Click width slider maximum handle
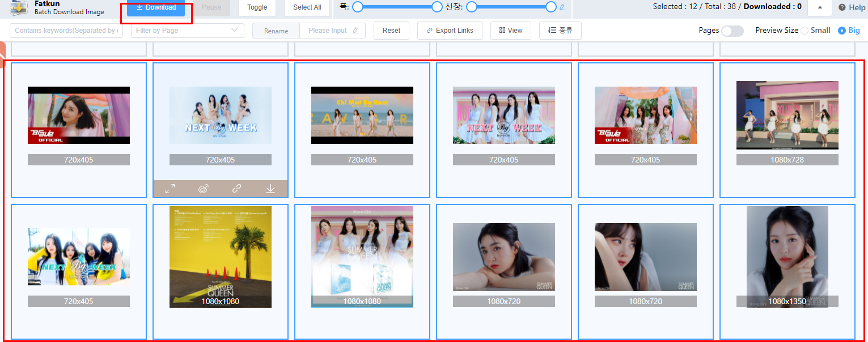 pos(437,7)
